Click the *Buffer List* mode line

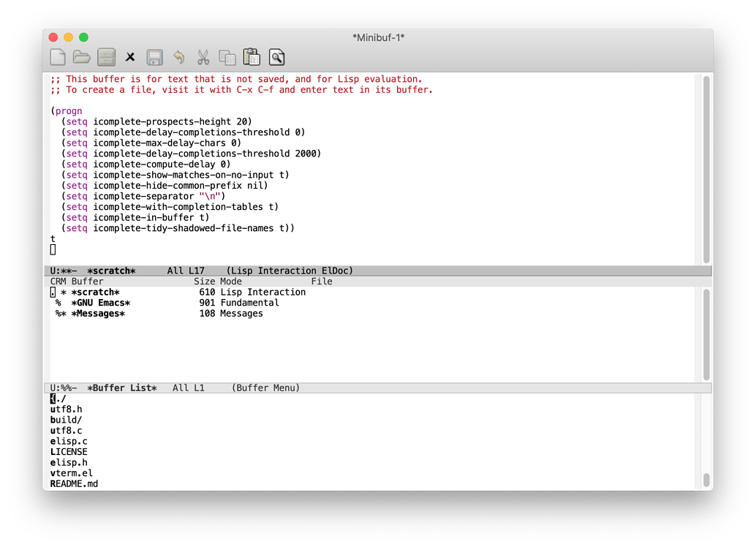pos(378,388)
